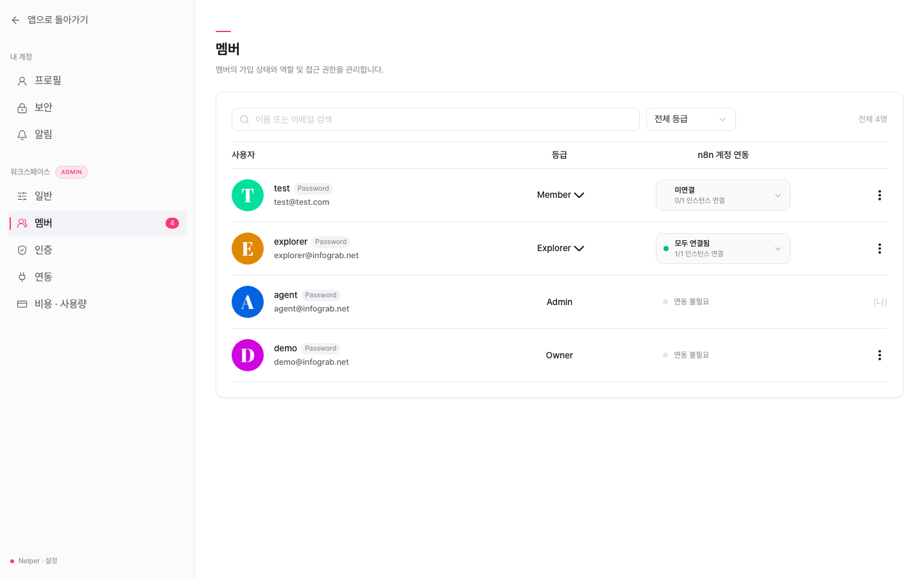Click the Password tag next to test
The width and height of the screenshot is (924, 578).
pos(313,189)
